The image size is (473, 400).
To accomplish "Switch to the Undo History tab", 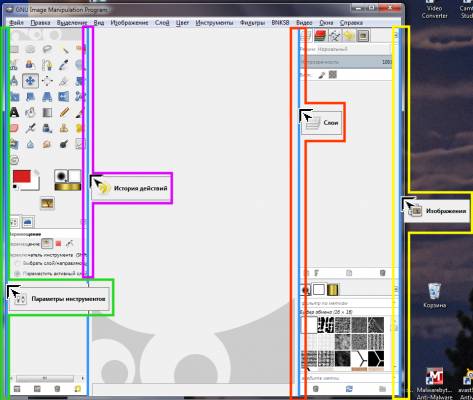I will coord(349,36).
